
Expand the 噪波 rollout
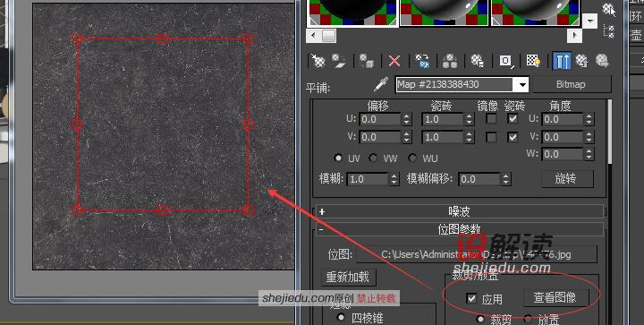(459, 211)
